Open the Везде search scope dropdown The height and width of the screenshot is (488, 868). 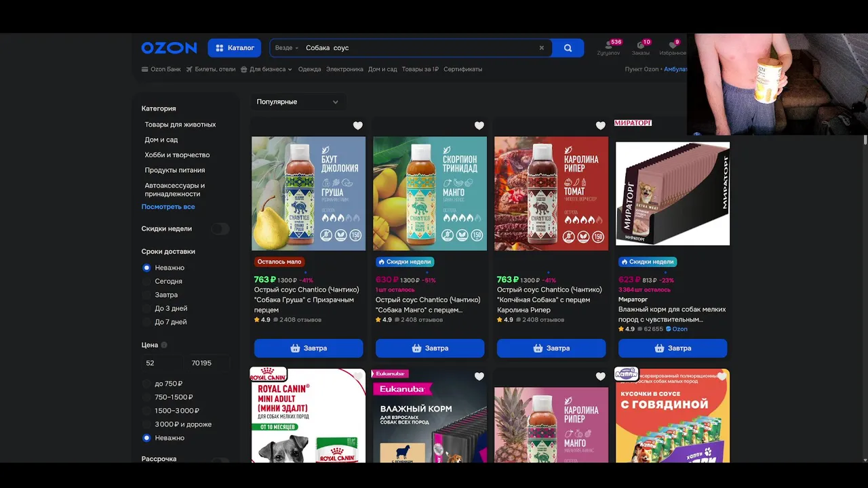(286, 48)
